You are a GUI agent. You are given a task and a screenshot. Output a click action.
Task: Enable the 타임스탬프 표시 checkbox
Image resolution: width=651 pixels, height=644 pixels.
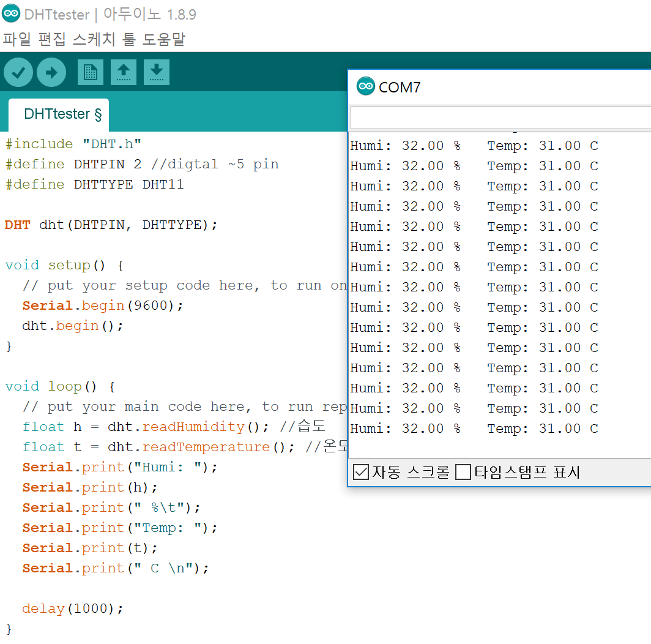[x=463, y=472]
